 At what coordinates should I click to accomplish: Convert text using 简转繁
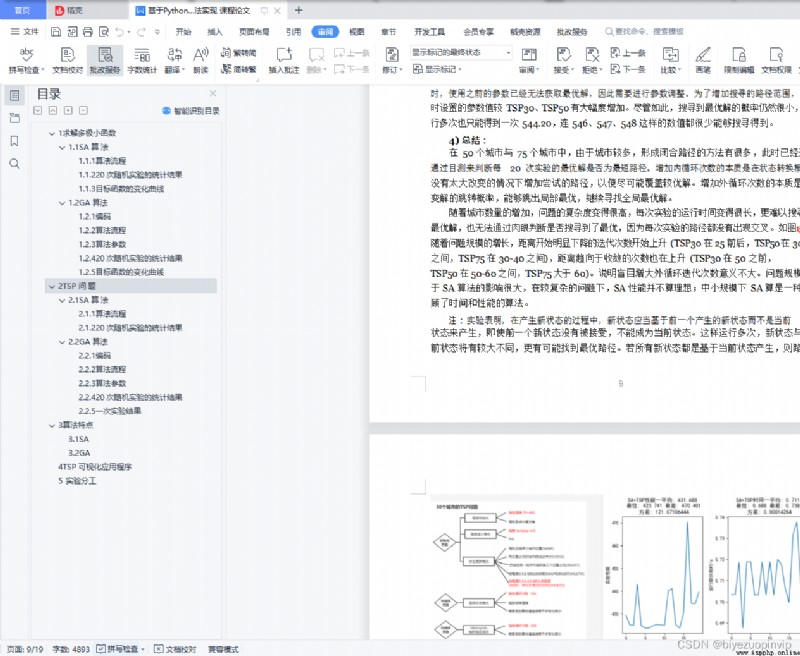click(x=238, y=69)
